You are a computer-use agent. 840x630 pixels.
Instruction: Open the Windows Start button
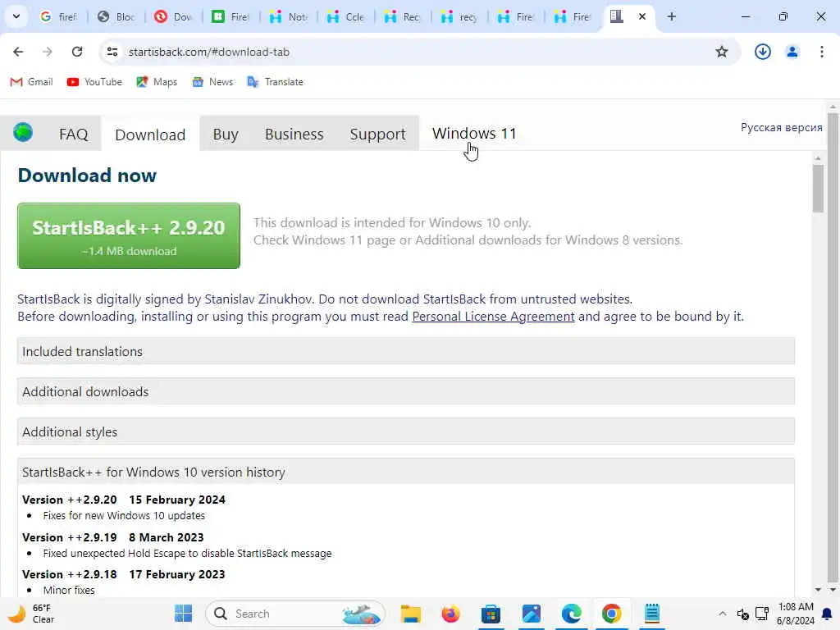tap(183, 614)
